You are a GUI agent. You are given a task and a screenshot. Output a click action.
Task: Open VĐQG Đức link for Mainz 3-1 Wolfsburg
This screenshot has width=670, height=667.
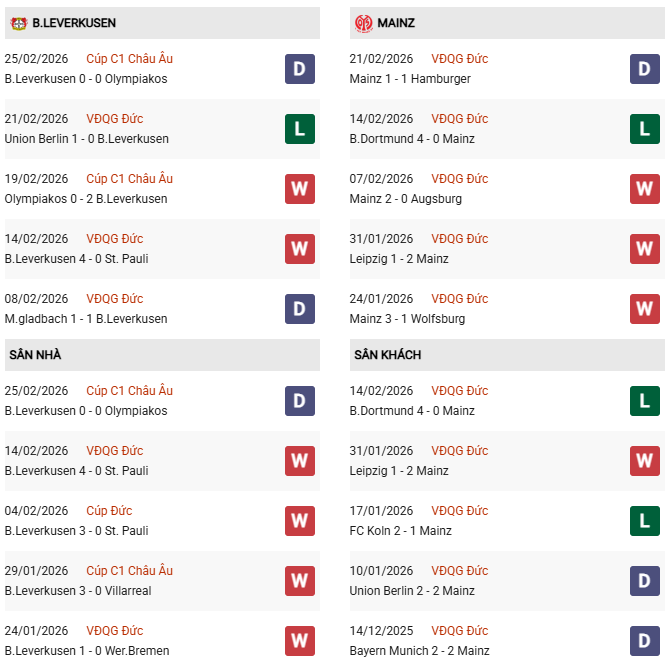(x=460, y=299)
